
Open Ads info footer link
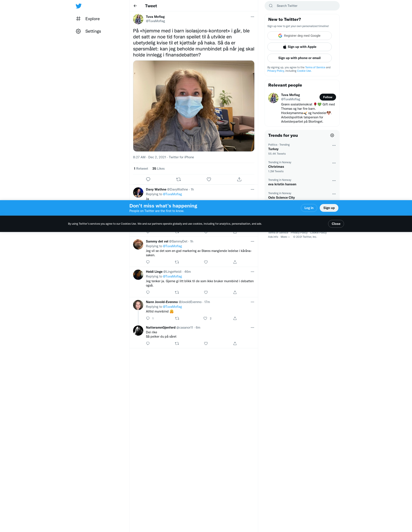click(x=273, y=237)
